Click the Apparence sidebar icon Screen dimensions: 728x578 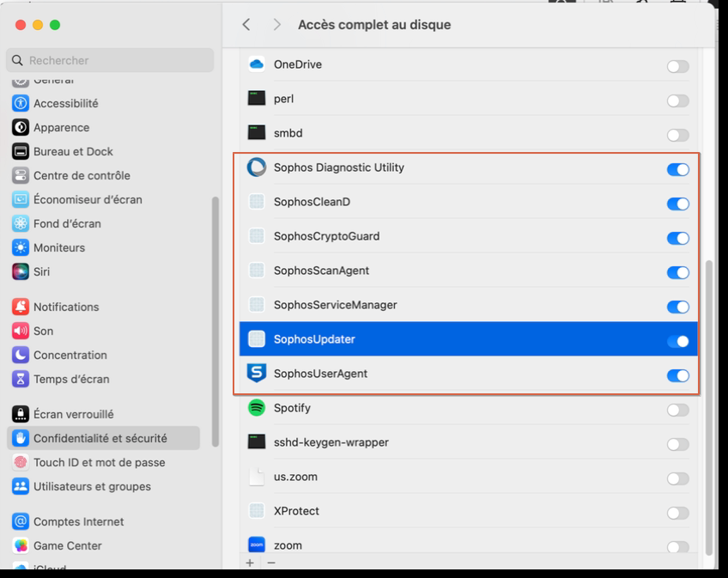pyautogui.click(x=21, y=127)
